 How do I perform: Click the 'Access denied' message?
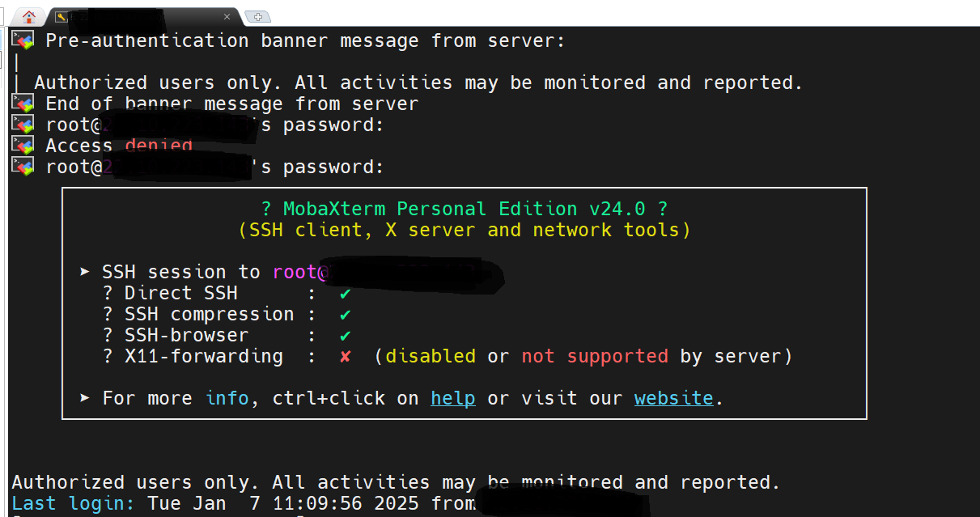point(118,146)
